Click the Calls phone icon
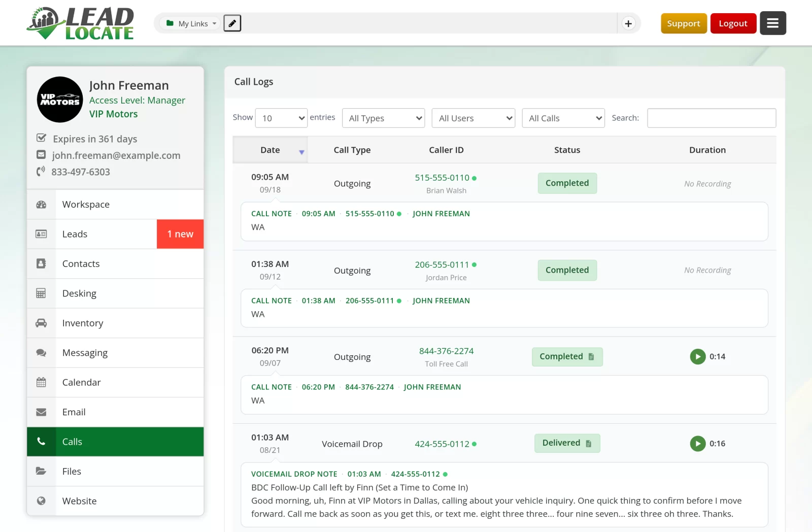Image resolution: width=812 pixels, height=532 pixels. point(41,442)
